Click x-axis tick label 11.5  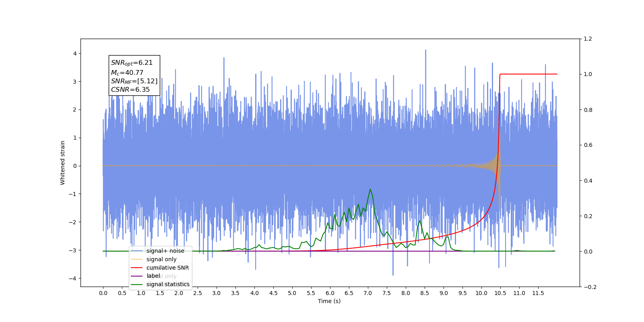click(538, 293)
